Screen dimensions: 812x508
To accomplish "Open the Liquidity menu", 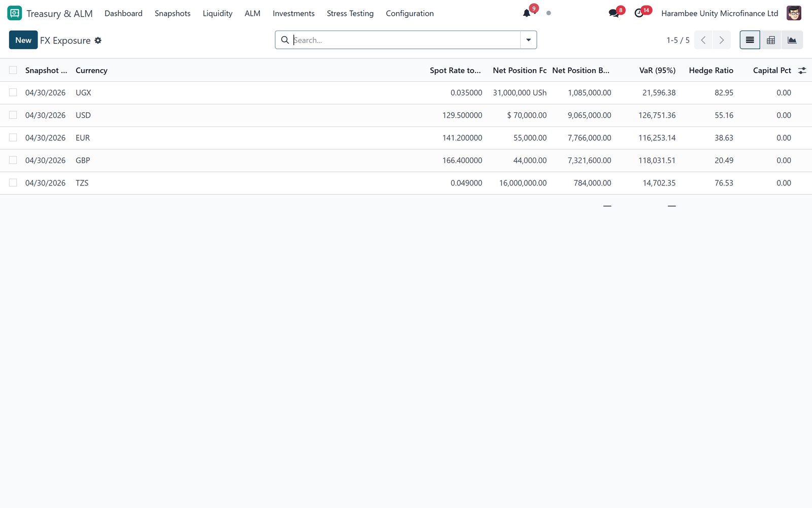I will click(218, 13).
